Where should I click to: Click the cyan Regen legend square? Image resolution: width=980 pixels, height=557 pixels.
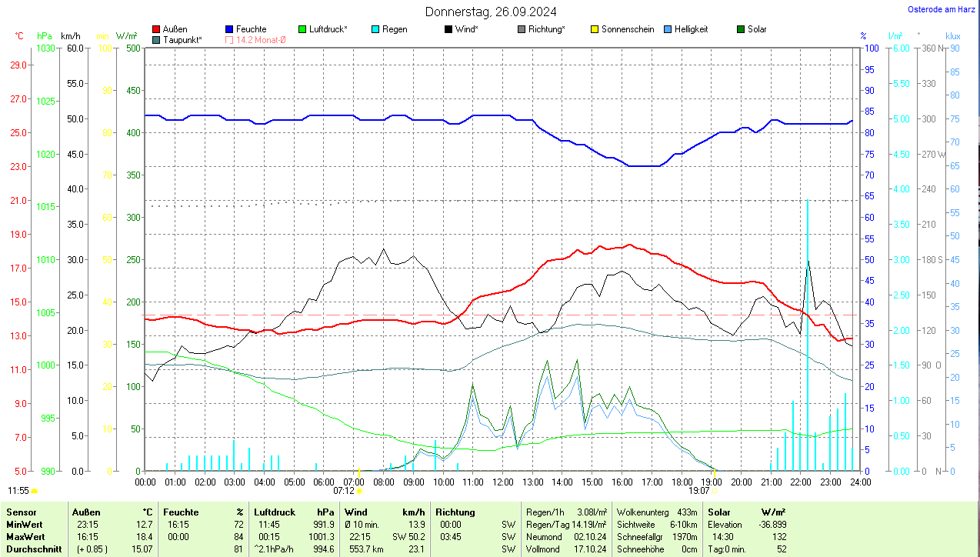[375, 29]
